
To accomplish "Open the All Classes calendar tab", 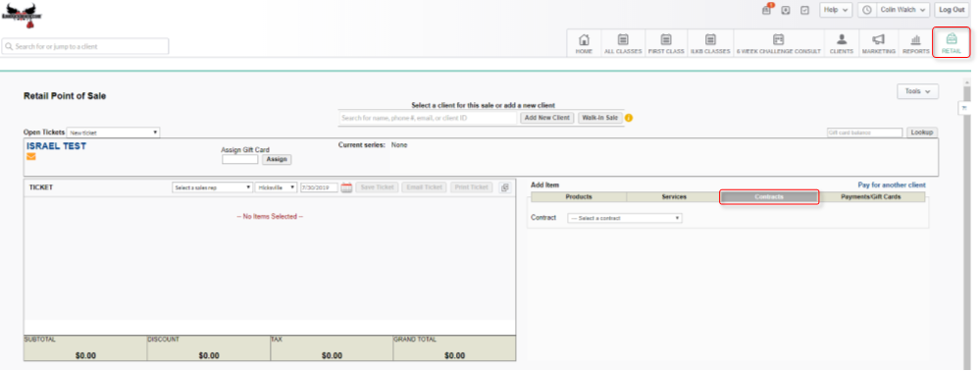I will (623, 44).
